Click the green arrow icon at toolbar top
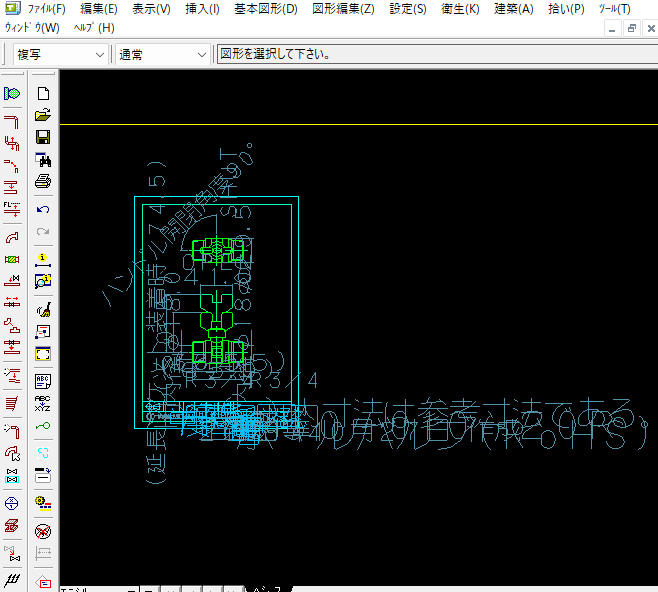Screen dimensions: 658x592 click(12, 93)
